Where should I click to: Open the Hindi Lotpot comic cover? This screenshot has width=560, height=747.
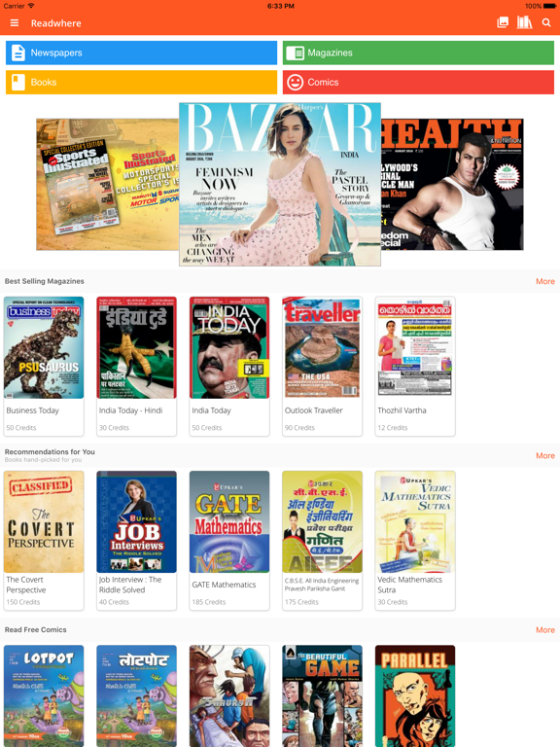(137, 696)
